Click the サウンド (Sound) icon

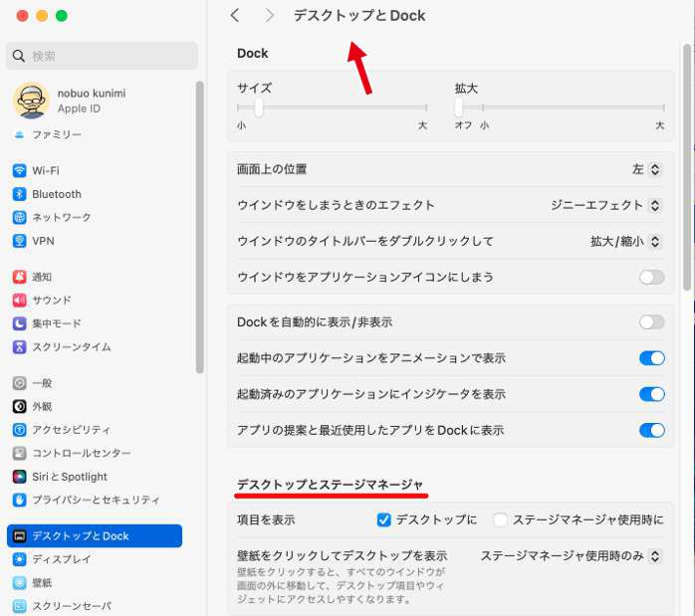click(19, 301)
